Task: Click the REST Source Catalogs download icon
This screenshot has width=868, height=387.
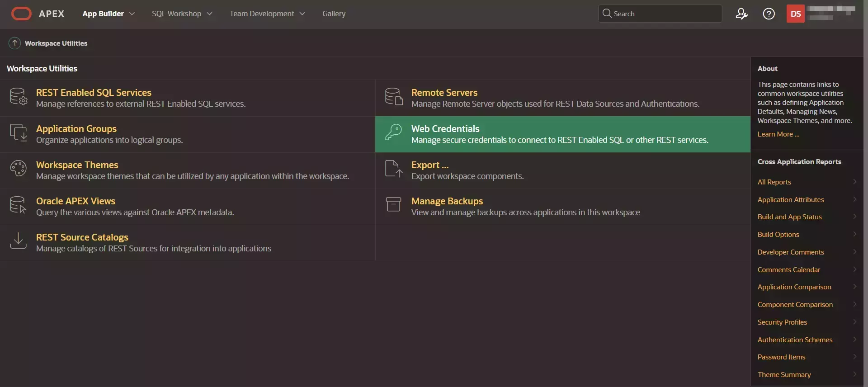Action: pos(19,241)
